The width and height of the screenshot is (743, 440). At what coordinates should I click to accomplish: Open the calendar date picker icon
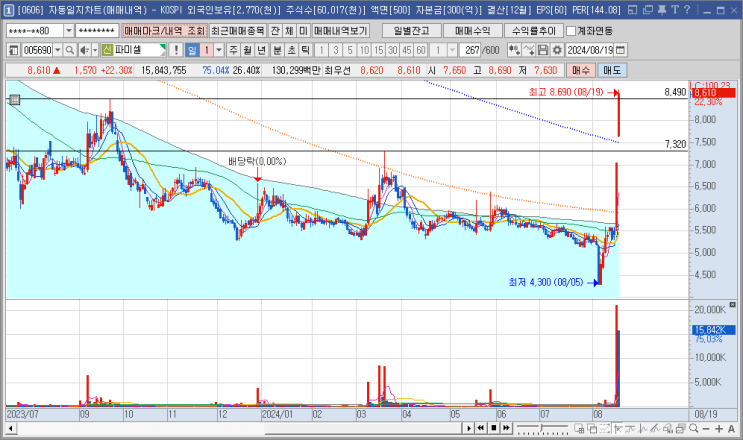620,50
